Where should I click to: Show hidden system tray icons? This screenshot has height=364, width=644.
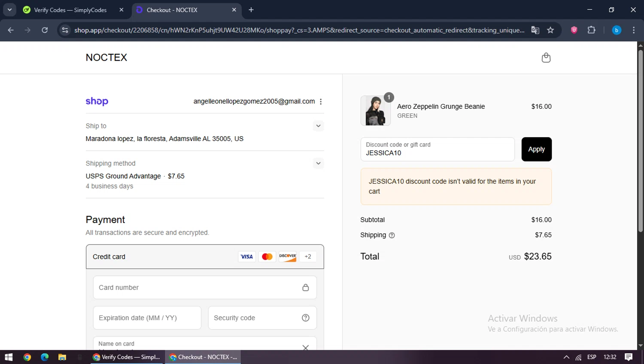[566, 357]
